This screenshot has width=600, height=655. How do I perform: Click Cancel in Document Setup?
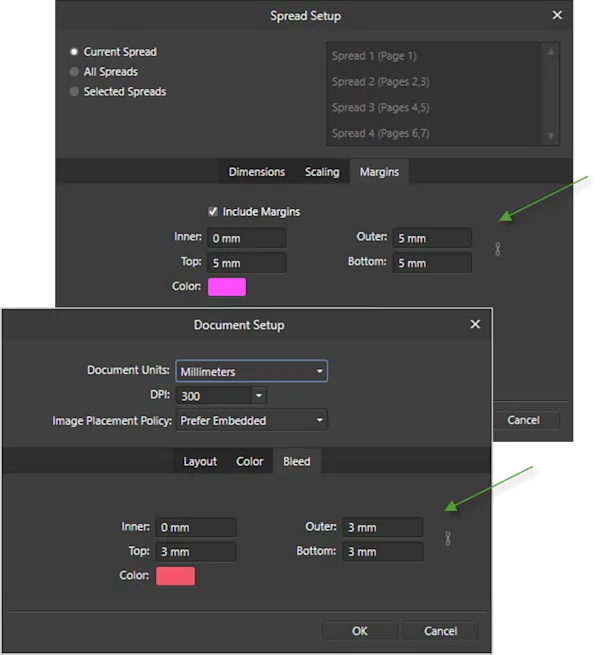[440, 631]
